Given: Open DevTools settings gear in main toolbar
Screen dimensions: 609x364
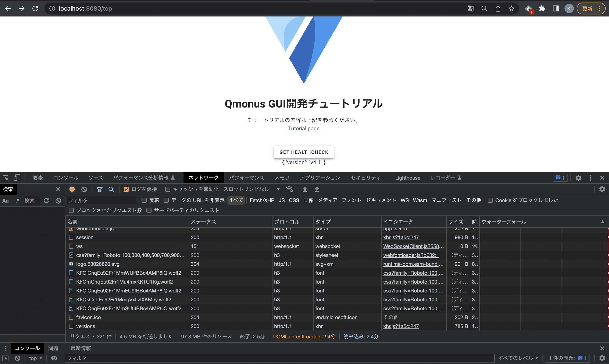Looking at the screenshot, I should (x=578, y=178).
